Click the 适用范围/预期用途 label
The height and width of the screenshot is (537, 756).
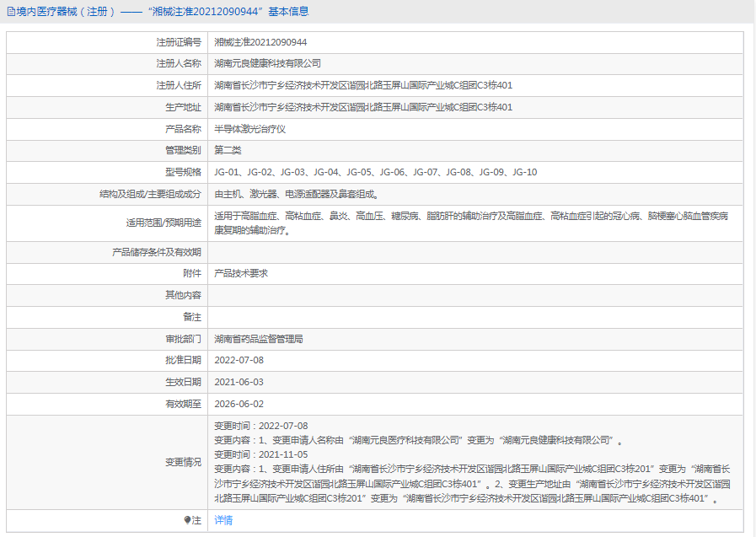coord(164,223)
